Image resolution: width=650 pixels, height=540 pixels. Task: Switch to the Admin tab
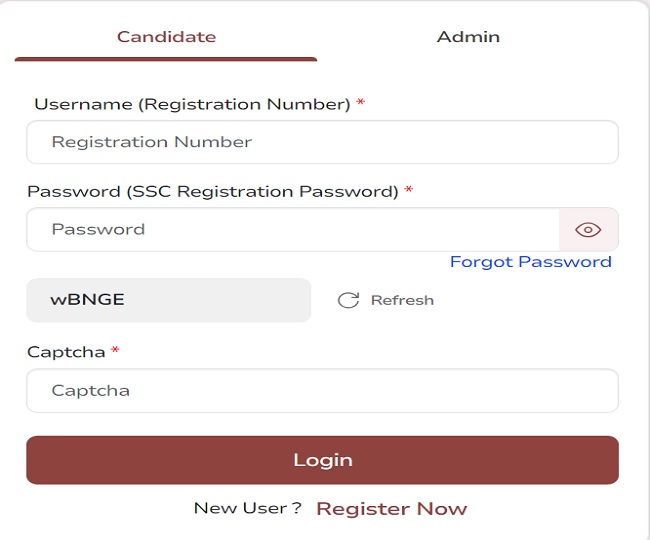468,37
